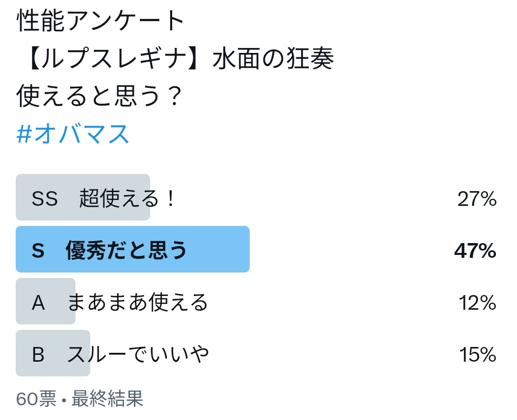Select the 優秀だと思う poll answer text
The width and height of the screenshot is (517, 420).
point(126,250)
